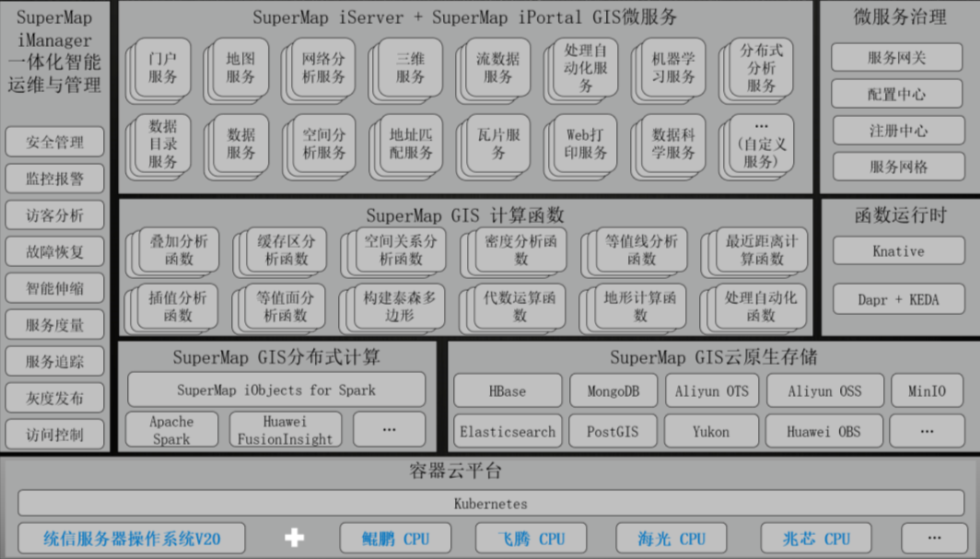
Task: Click the 海光 CPU box
Action: coord(671,539)
